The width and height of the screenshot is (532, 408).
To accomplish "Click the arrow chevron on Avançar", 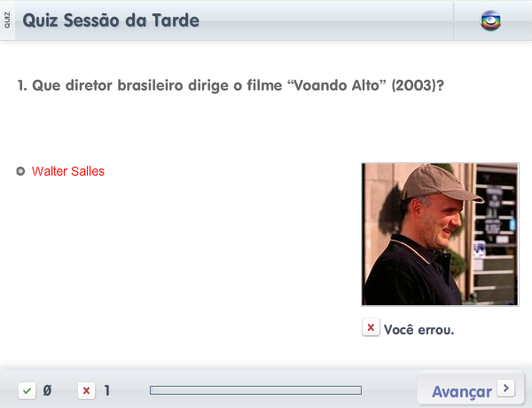I will [506, 388].
